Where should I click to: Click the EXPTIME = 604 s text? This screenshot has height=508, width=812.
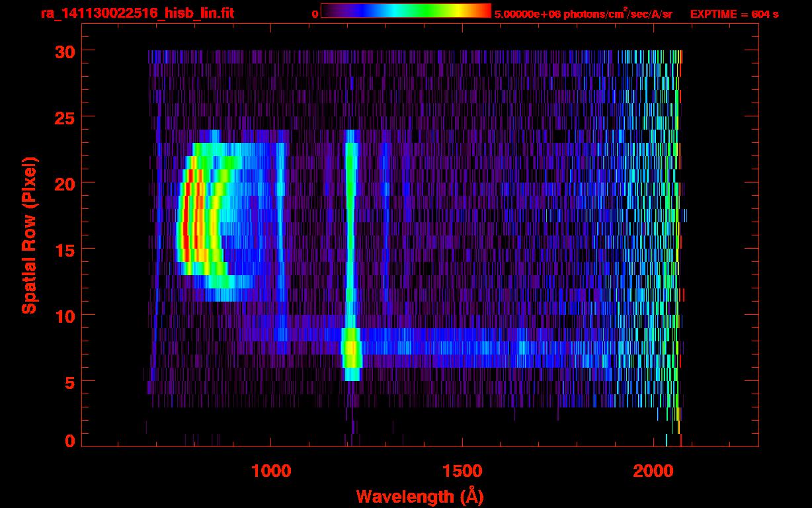click(x=734, y=13)
